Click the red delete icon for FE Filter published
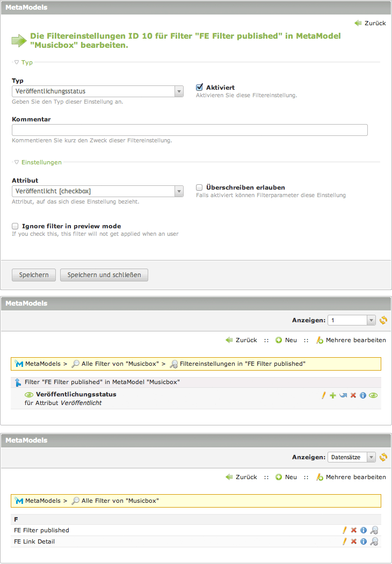Screen dimensions: 392x564 tap(354, 530)
